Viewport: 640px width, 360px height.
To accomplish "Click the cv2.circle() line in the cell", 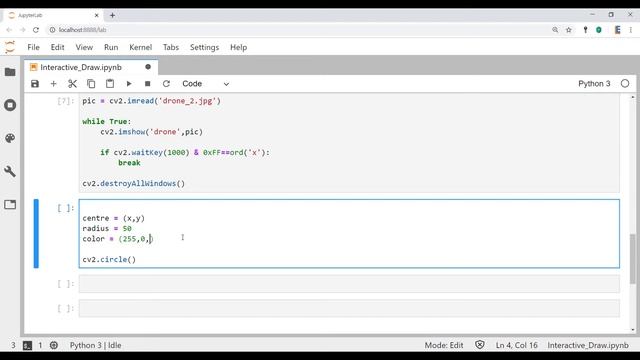I will pos(109,259).
